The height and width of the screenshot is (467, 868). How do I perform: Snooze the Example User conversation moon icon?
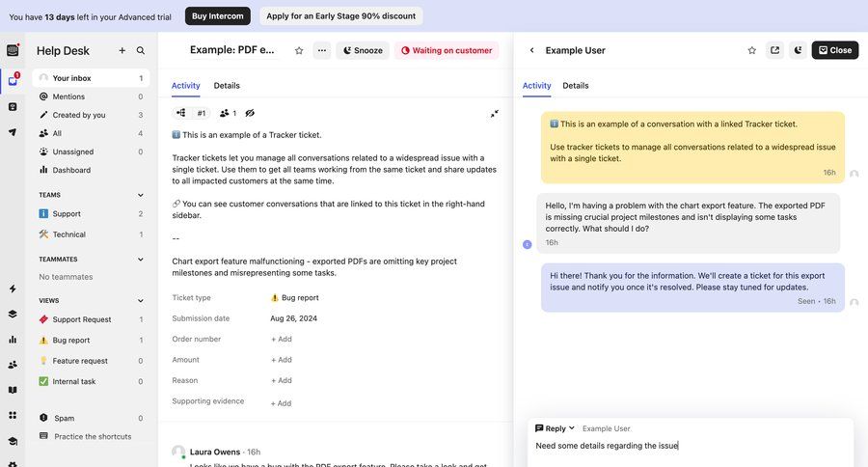point(799,50)
